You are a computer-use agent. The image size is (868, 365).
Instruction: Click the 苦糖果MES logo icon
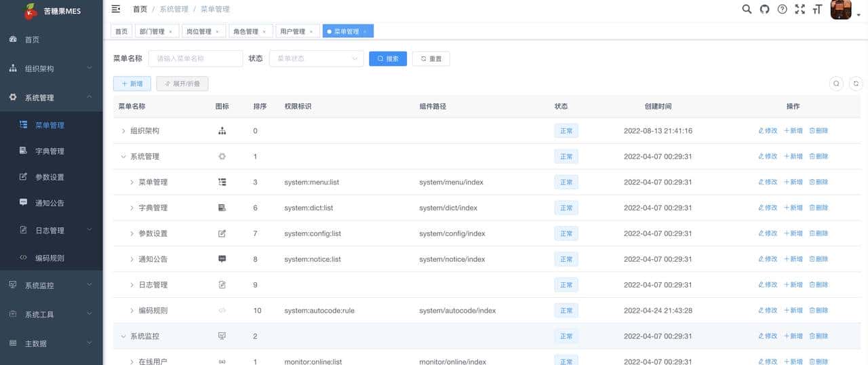tap(30, 11)
